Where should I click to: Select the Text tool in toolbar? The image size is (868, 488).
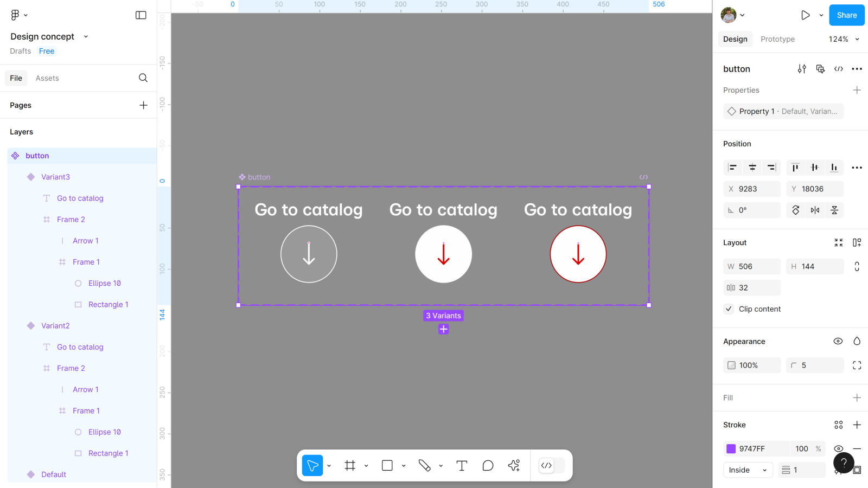[462, 465]
